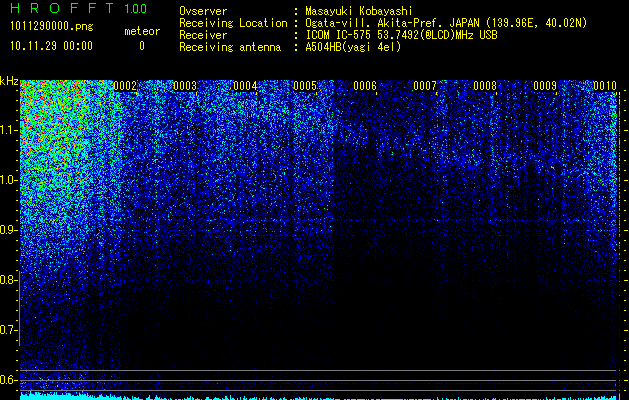Click the meteor count label

click(142, 31)
